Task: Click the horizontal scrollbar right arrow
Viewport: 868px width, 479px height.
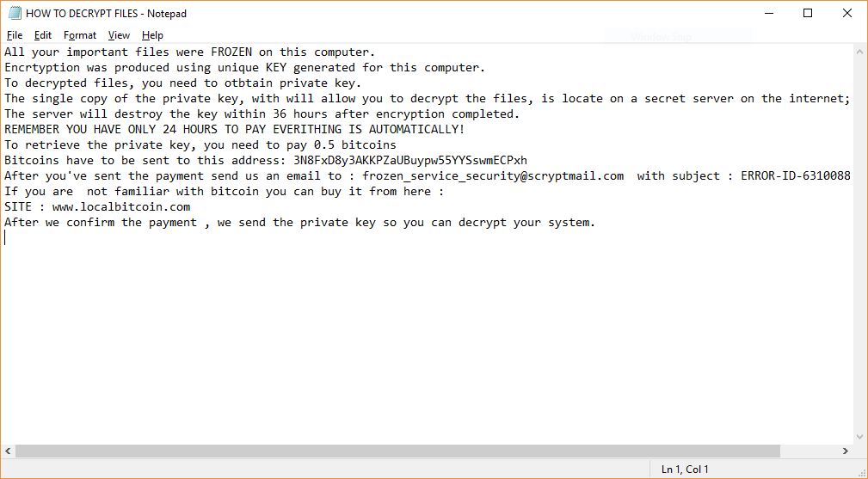Action: click(x=844, y=451)
